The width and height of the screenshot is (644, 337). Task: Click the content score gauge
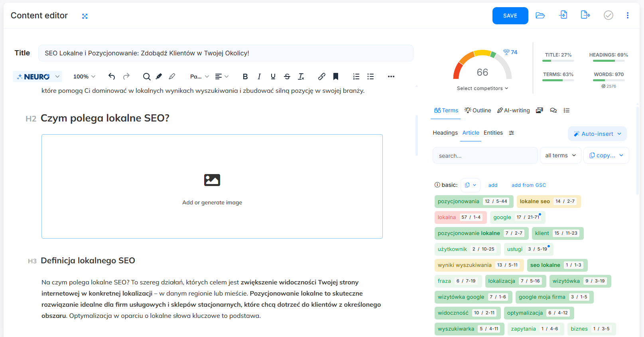(482, 66)
